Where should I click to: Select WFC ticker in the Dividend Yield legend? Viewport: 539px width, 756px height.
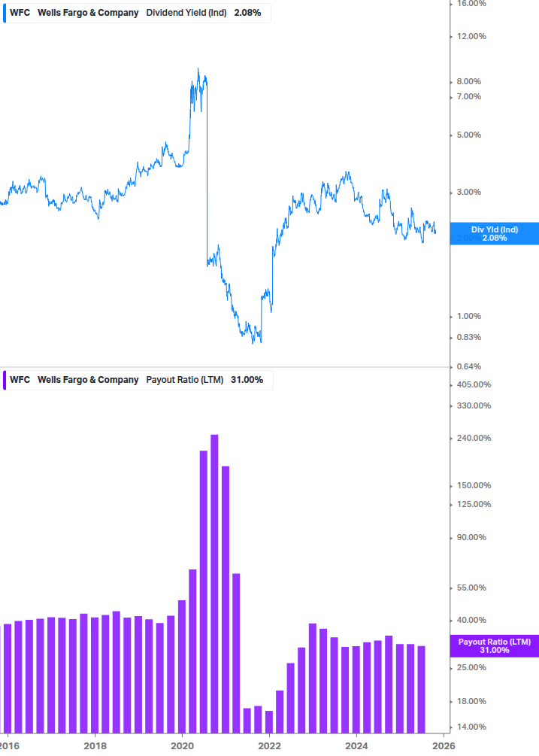click(x=20, y=13)
